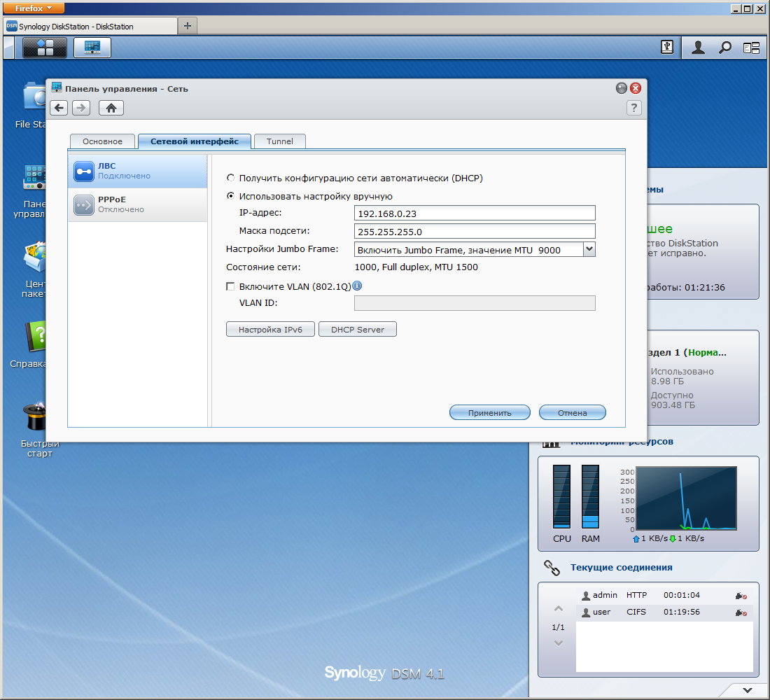Image resolution: width=770 pixels, height=700 pixels.
Task: Open the user options person icon
Action: point(698,48)
